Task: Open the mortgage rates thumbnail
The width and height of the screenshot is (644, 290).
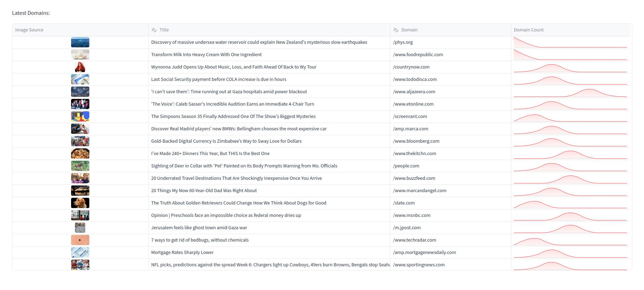Action: [x=80, y=253]
